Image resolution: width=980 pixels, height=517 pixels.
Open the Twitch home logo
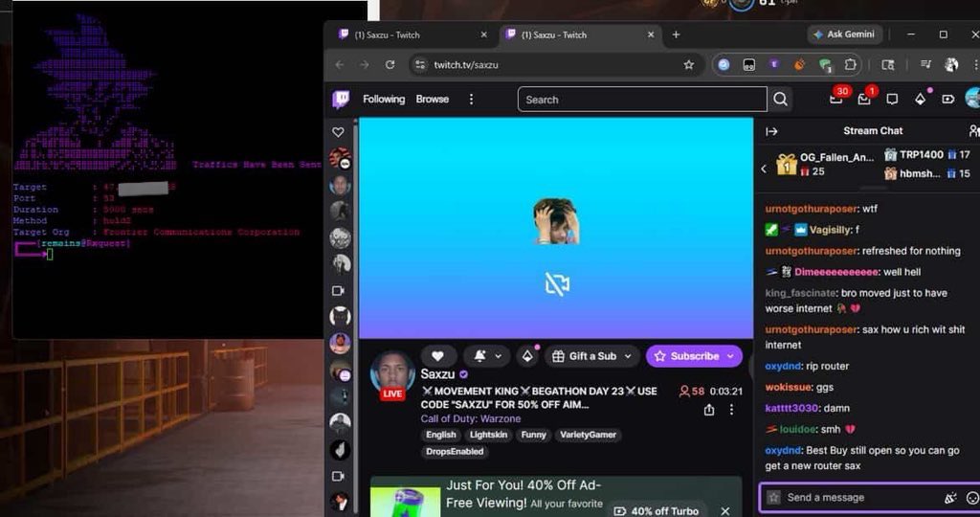(x=341, y=99)
